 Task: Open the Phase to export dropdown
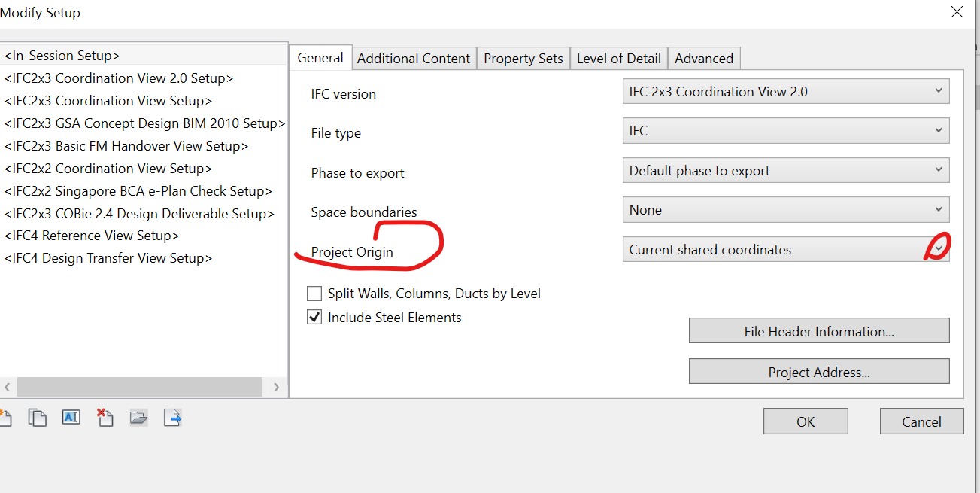(x=939, y=170)
